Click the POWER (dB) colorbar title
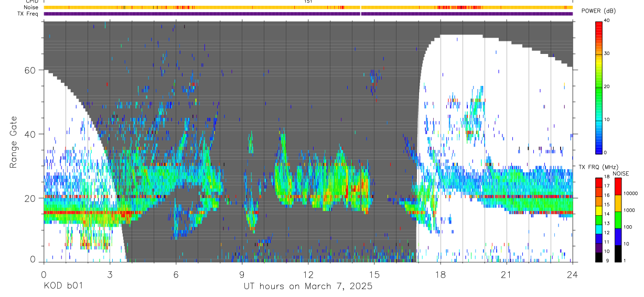The image size is (644, 297). (x=599, y=11)
